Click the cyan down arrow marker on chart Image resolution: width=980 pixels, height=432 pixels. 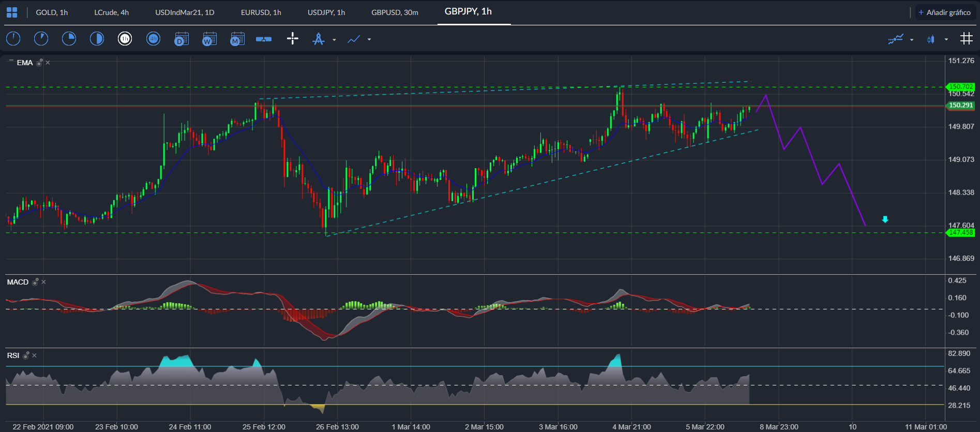(x=885, y=219)
